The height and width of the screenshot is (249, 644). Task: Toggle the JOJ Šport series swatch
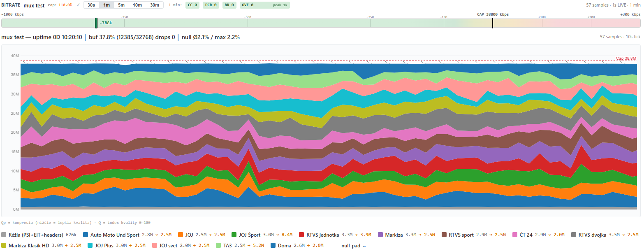234,235
